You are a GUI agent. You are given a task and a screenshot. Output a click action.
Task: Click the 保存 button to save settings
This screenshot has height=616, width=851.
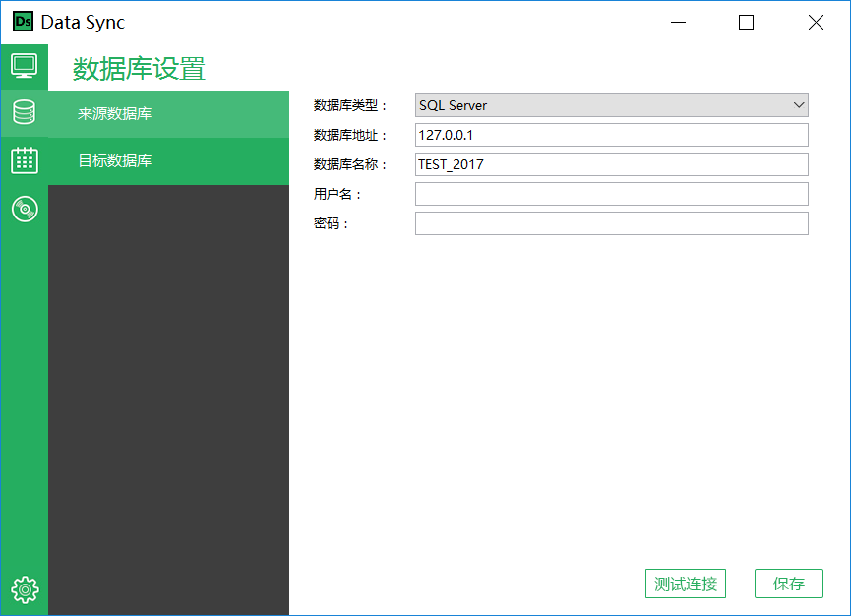(x=788, y=583)
